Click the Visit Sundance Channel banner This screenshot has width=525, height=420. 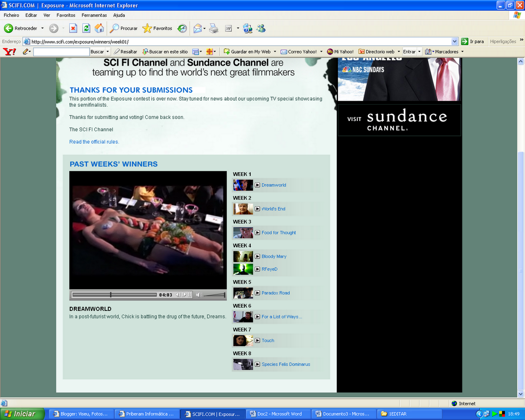399,120
